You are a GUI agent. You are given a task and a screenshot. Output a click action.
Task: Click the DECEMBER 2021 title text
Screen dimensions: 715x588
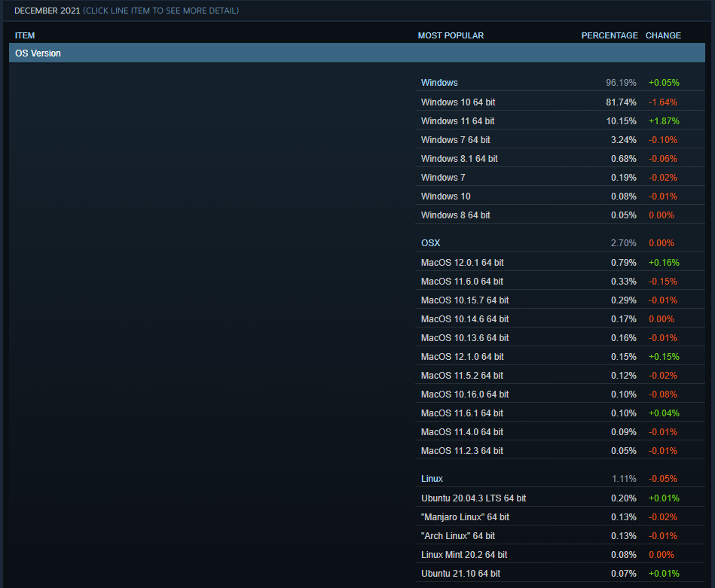point(47,11)
